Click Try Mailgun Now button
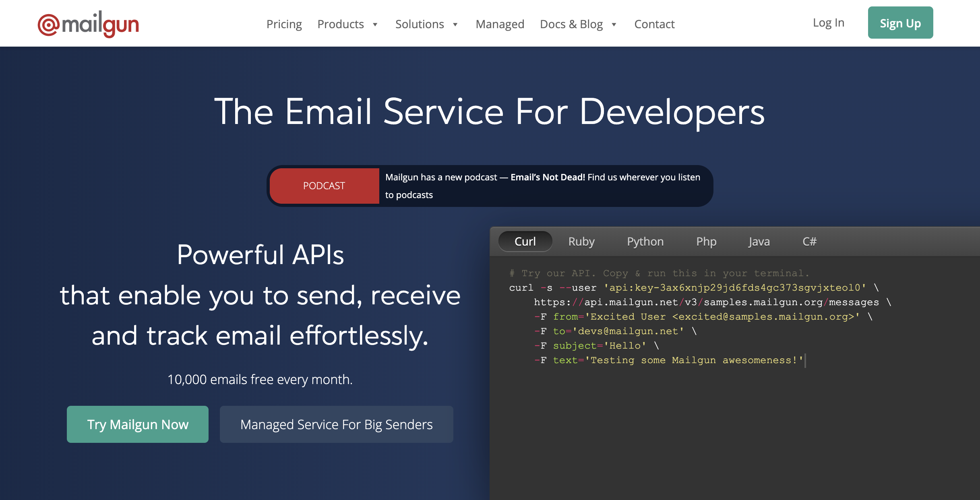This screenshot has height=500, width=980. tap(138, 424)
